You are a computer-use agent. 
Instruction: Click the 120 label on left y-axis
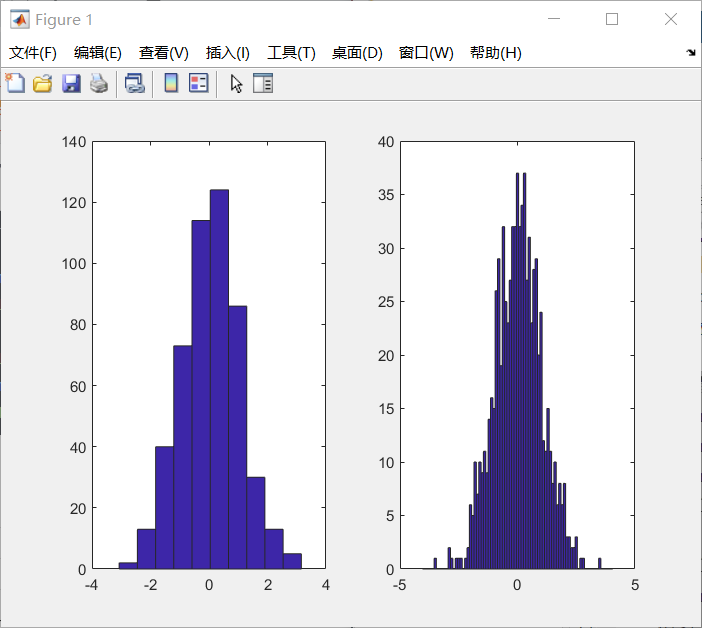tap(74, 203)
